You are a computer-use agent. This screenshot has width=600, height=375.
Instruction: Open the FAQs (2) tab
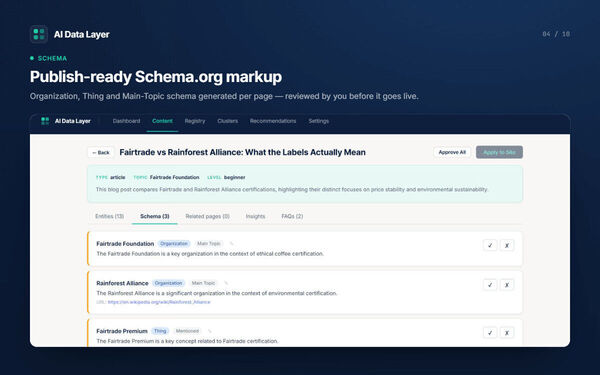[292, 216]
